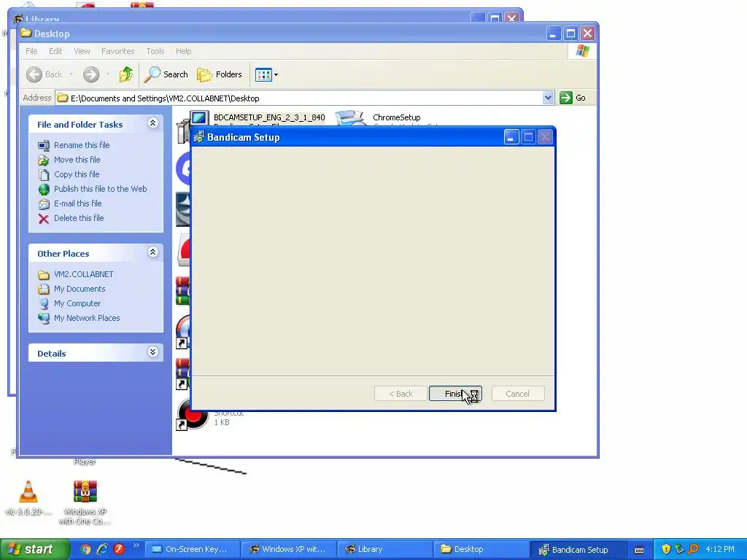Open the Search pane

point(166,74)
